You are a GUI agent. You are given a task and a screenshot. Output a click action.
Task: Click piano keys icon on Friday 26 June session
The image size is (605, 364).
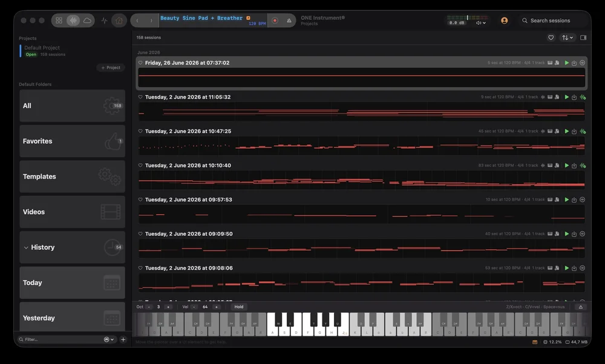550,63
